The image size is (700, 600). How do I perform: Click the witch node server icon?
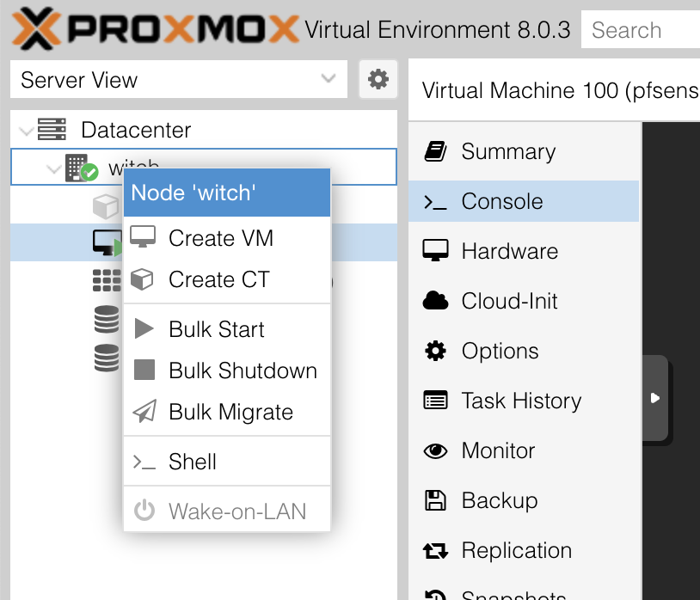(x=75, y=167)
